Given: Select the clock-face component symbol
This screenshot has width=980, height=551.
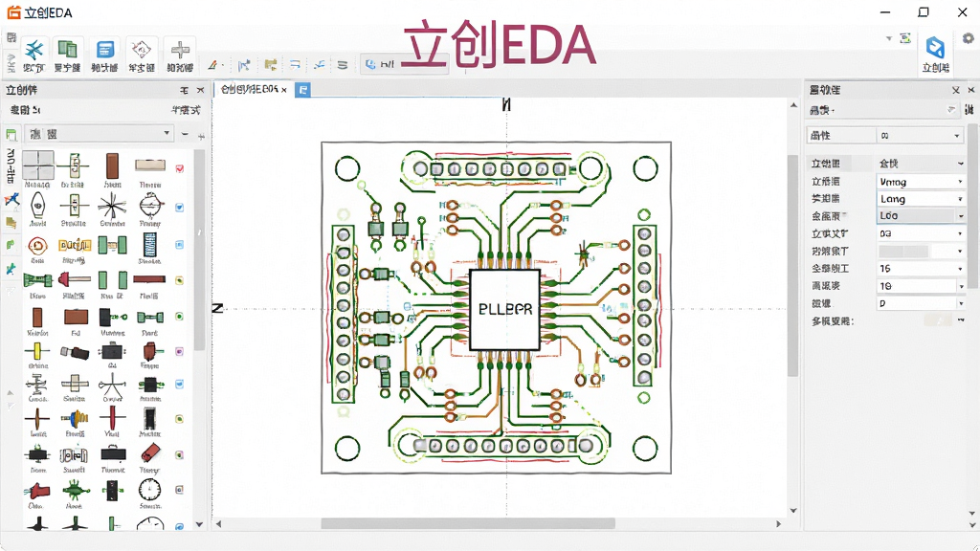Looking at the screenshot, I should 150,490.
